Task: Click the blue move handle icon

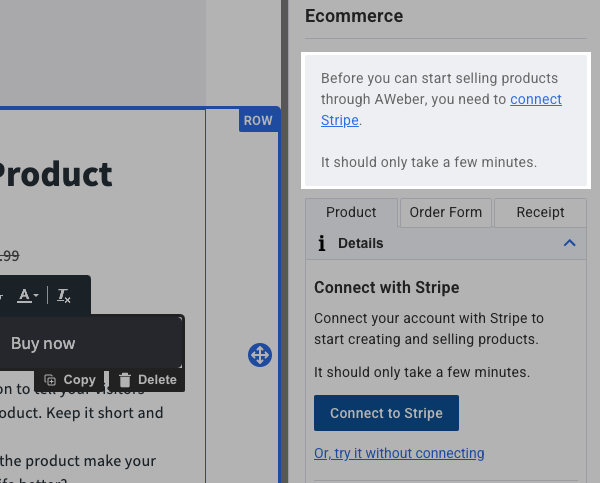Action: (x=259, y=355)
